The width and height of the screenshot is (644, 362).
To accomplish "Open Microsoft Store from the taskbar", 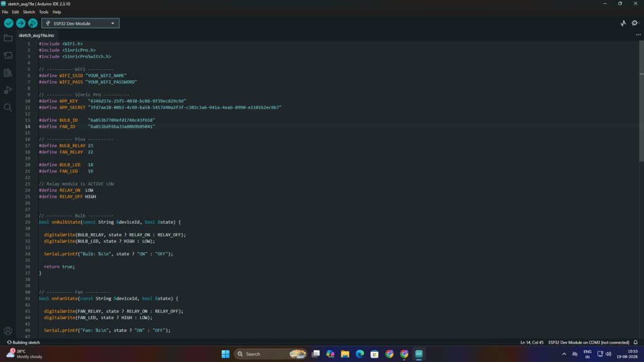I will [x=375, y=354].
